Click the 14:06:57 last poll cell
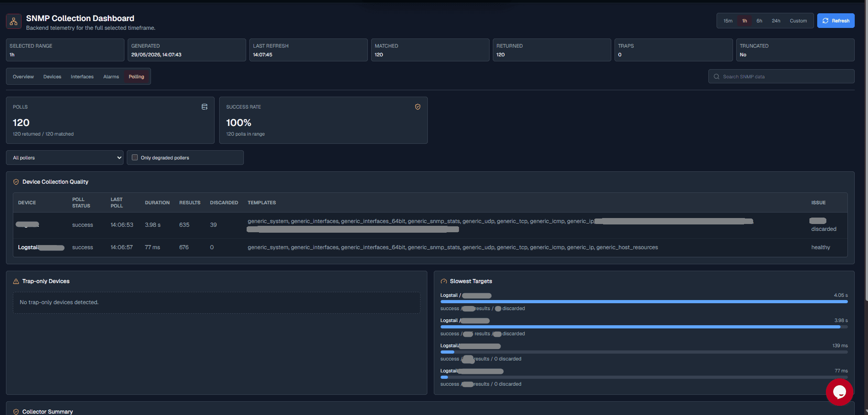Viewport: 868px width, 415px height. tap(122, 247)
